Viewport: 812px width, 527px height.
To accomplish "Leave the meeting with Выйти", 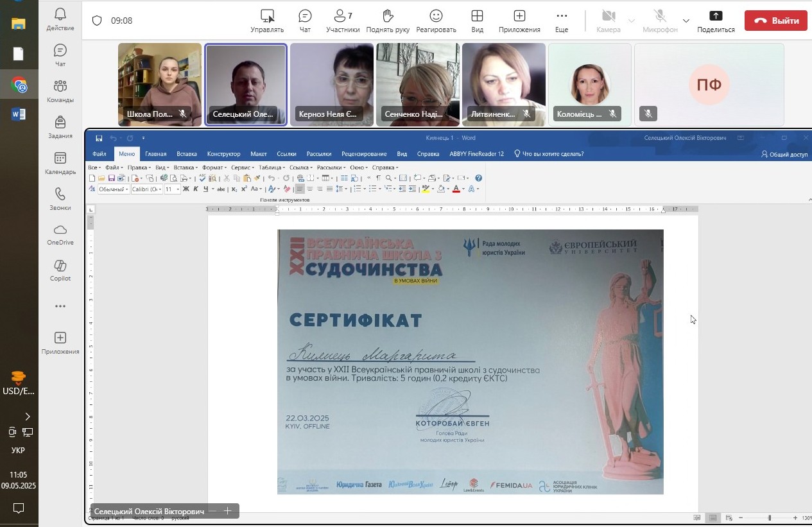I will point(775,21).
